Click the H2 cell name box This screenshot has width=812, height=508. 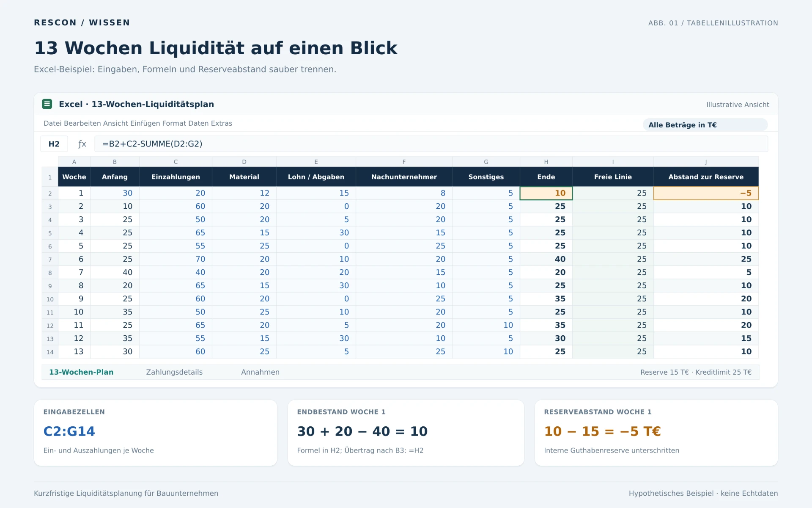[54, 144]
